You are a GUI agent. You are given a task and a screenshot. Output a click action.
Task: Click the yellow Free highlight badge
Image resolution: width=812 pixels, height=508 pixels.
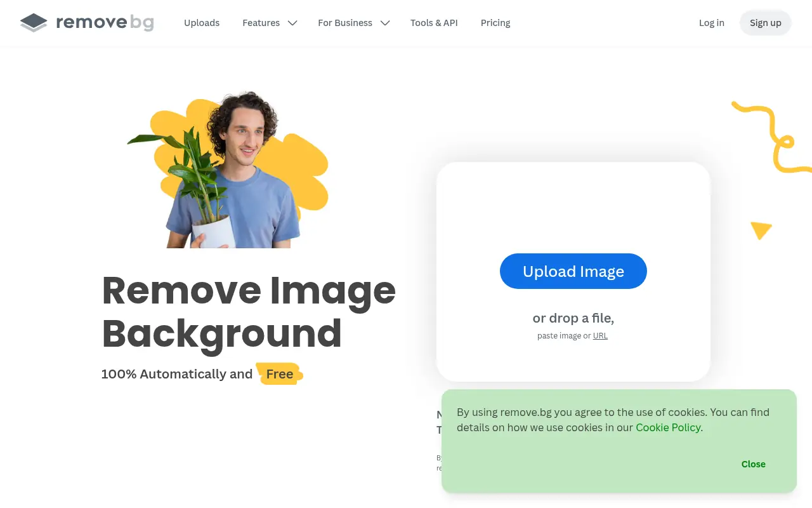click(x=279, y=374)
